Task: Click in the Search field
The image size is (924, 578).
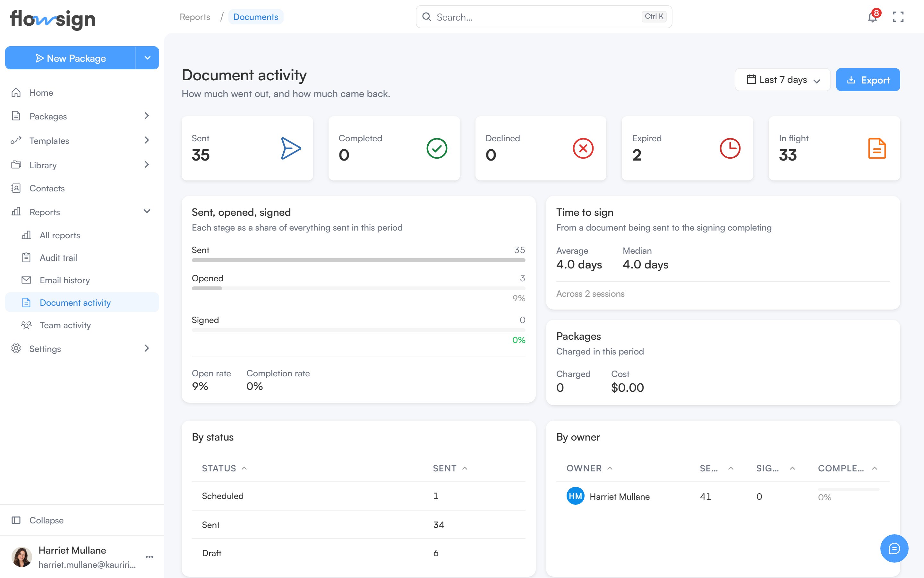Action: point(544,17)
